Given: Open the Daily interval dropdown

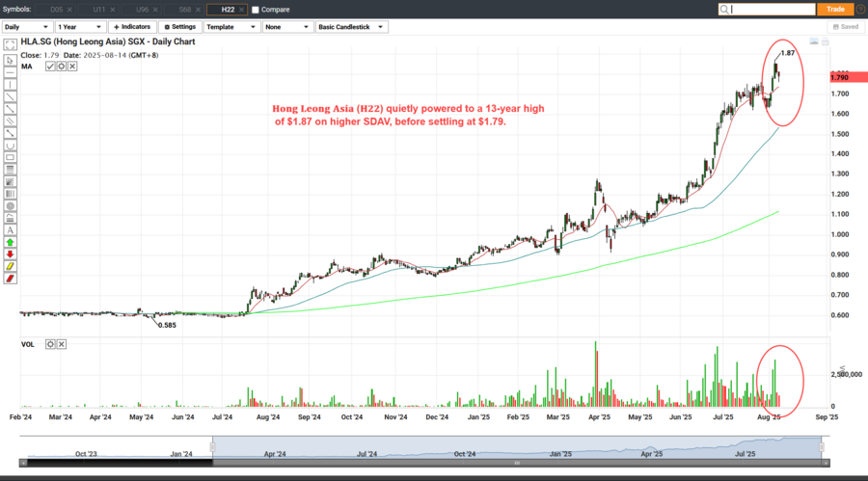Looking at the screenshot, I should (x=27, y=27).
